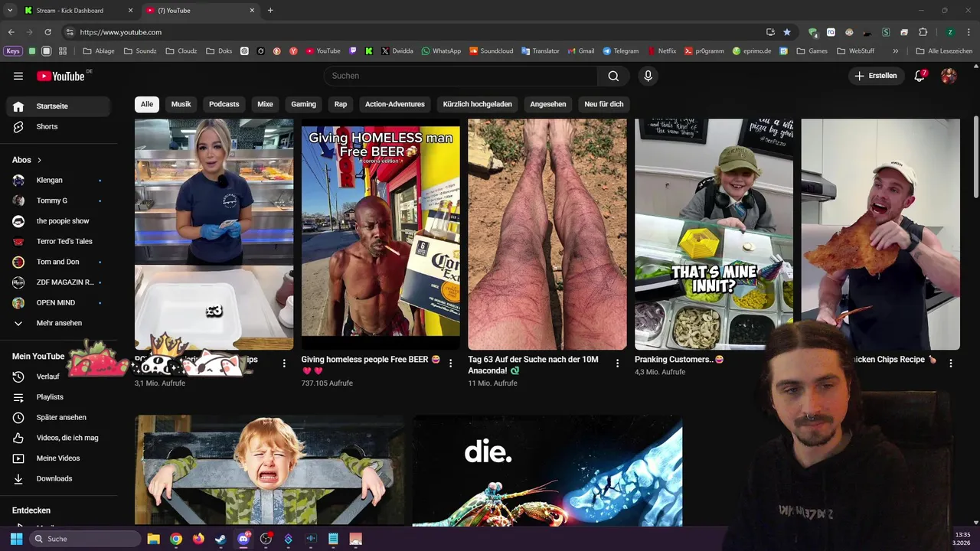This screenshot has width=980, height=551.
Task: Open the Soundz bookmarks folder
Action: (x=140, y=51)
